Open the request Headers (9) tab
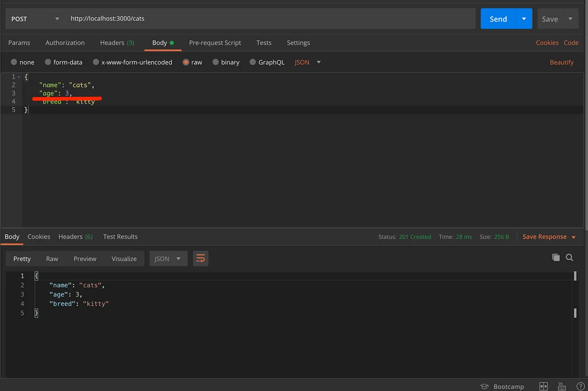588x391 pixels. coord(117,43)
